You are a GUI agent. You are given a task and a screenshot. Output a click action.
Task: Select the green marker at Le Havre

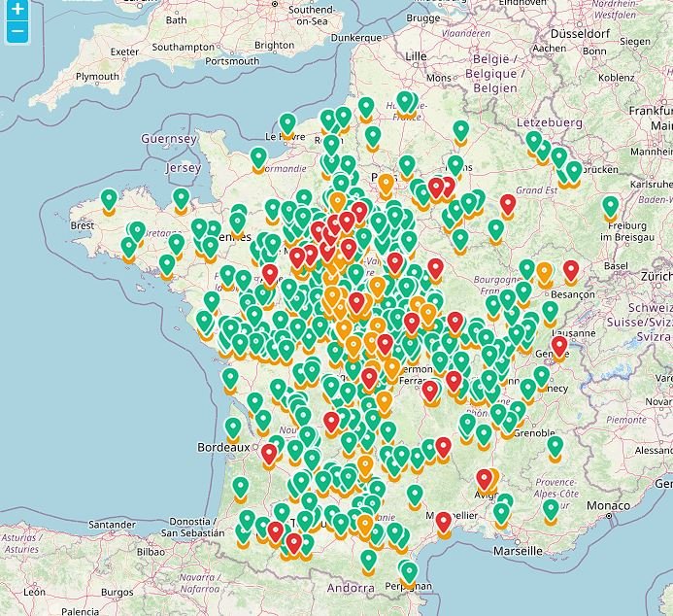[x=287, y=123]
